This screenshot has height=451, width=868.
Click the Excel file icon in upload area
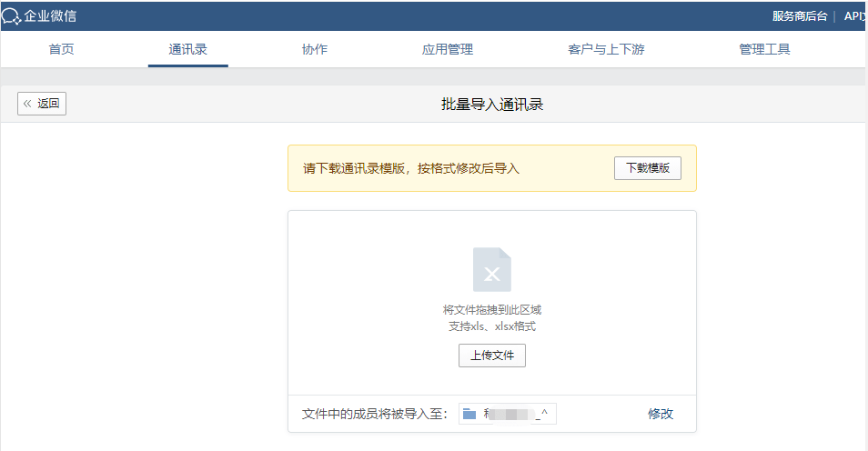point(491,269)
